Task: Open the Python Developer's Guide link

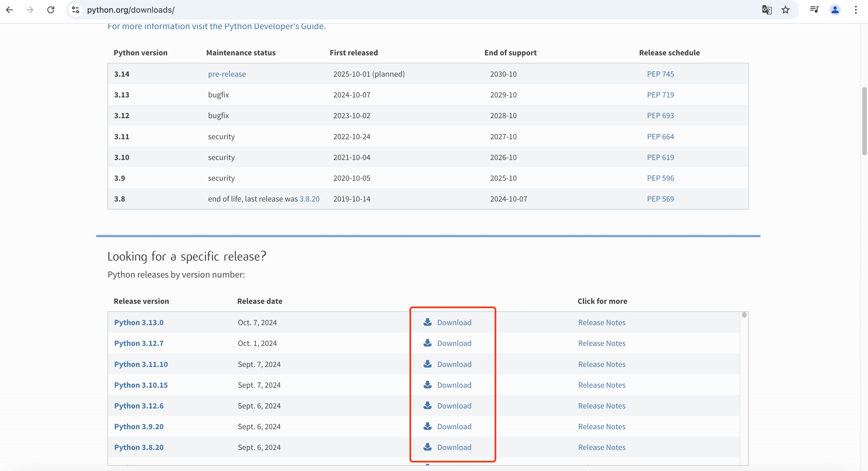Action: (x=216, y=26)
